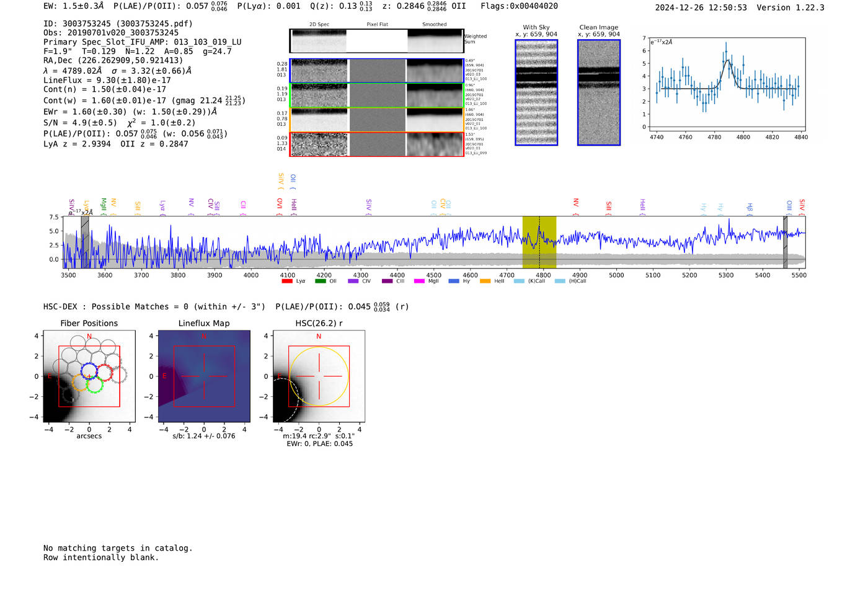This screenshot has width=868, height=591.
Task: Open the With Sky cutout image
Action: [536, 92]
